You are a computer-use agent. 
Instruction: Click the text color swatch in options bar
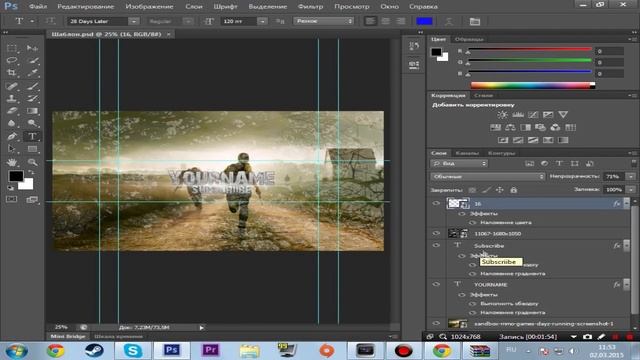[x=424, y=21]
